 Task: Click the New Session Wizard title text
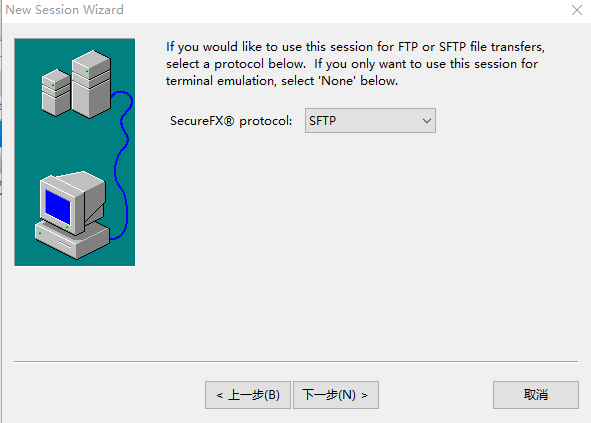click(x=64, y=10)
